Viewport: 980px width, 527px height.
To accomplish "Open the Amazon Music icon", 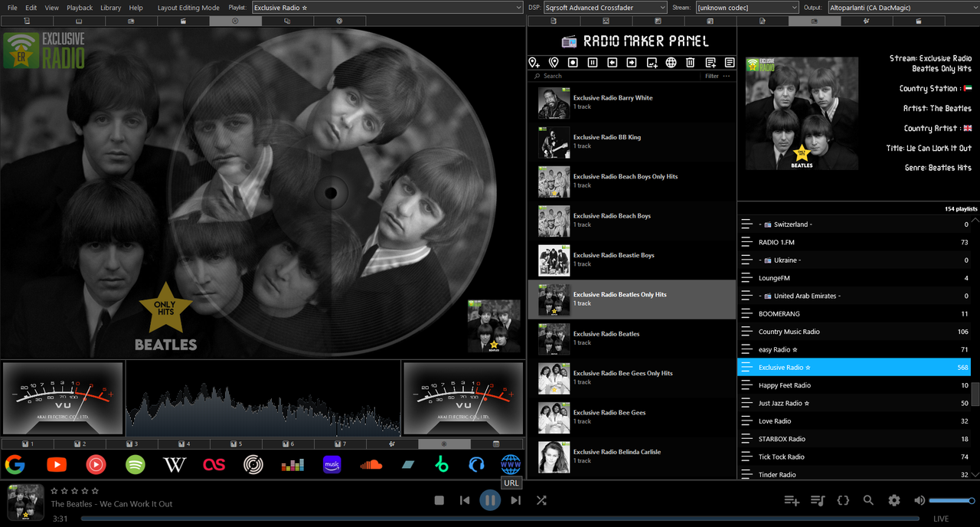I will (x=332, y=464).
